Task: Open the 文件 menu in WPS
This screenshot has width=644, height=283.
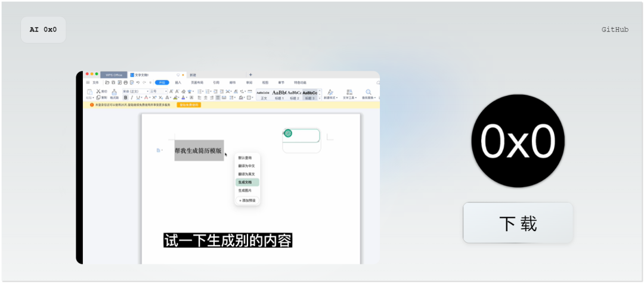Action: [95, 82]
